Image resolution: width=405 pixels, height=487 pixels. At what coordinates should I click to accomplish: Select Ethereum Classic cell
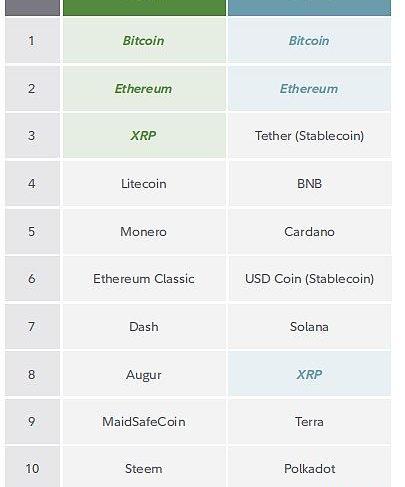pos(144,279)
